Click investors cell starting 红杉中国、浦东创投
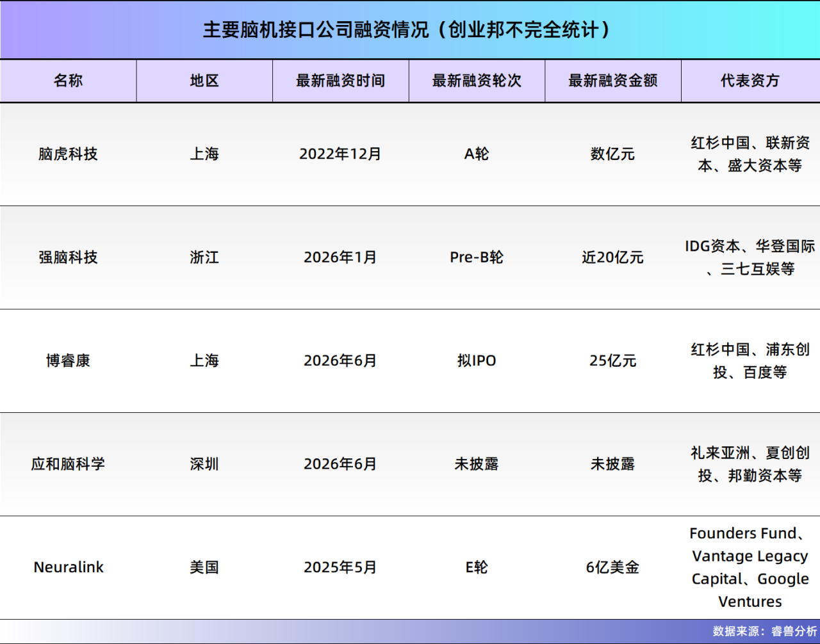This screenshot has width=820, height=644. click(x=750, y=361)
